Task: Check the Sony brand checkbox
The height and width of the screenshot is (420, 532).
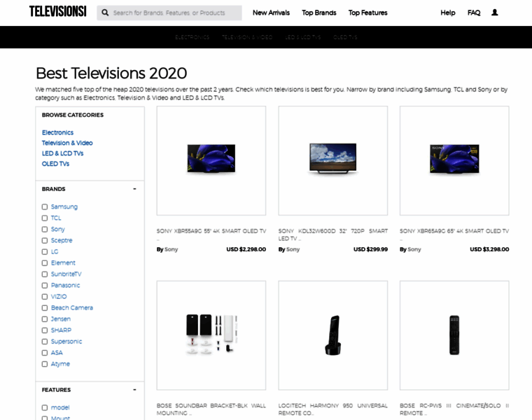Action: click(x=44, y=230)
